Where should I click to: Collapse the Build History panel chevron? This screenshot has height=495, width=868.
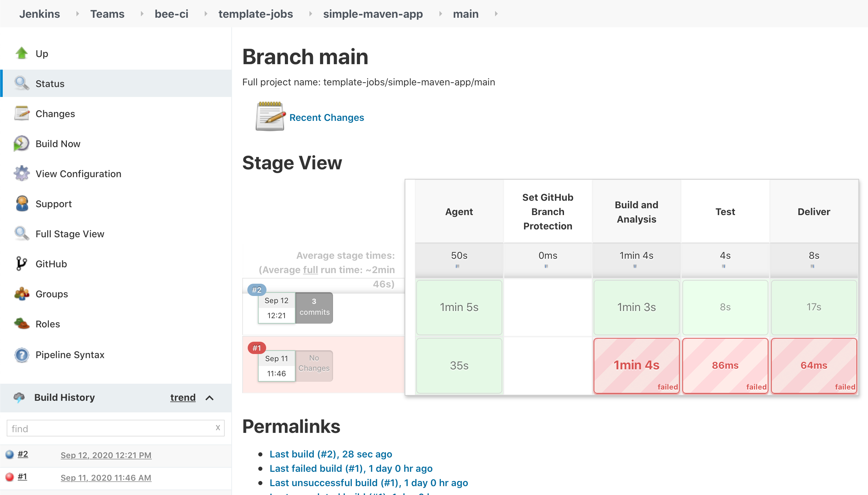click(x=209, y=398)
